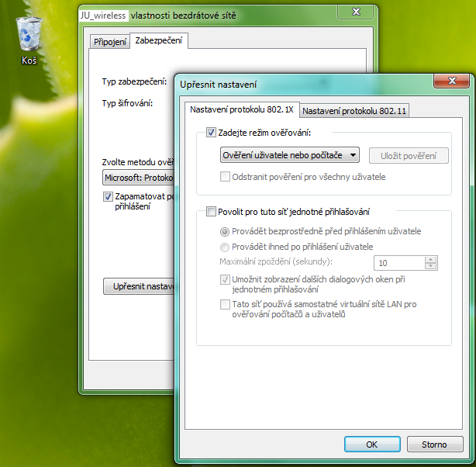Viewport: 476px width, 467px height.
Task: Open the Ověření uživatele nebo počítače dropdown
Action: (290, 155)
